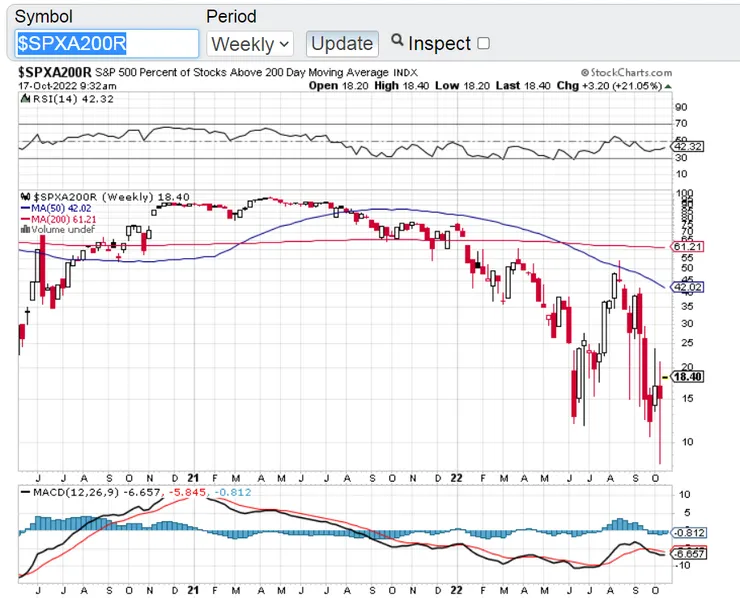The image size is (740, 598).
Task: Click the RSI(14) mountain icon
Action: coord(25,99)
